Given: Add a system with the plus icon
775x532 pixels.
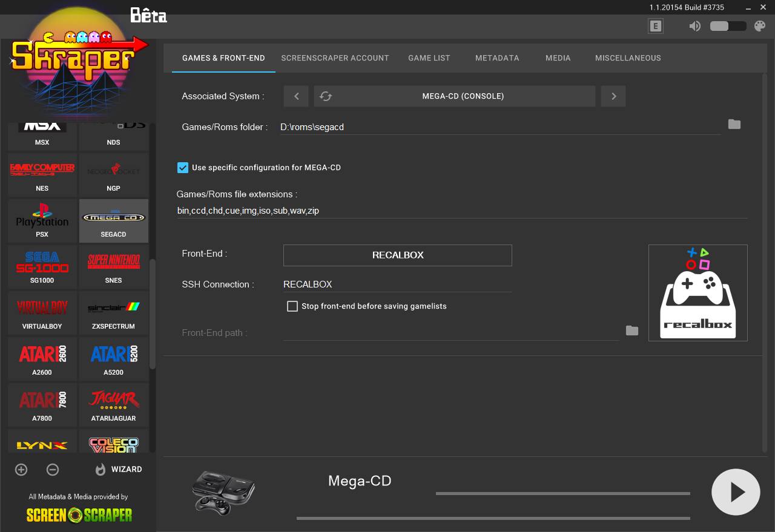Looking at the screenshot, I should tap(21, 470).
